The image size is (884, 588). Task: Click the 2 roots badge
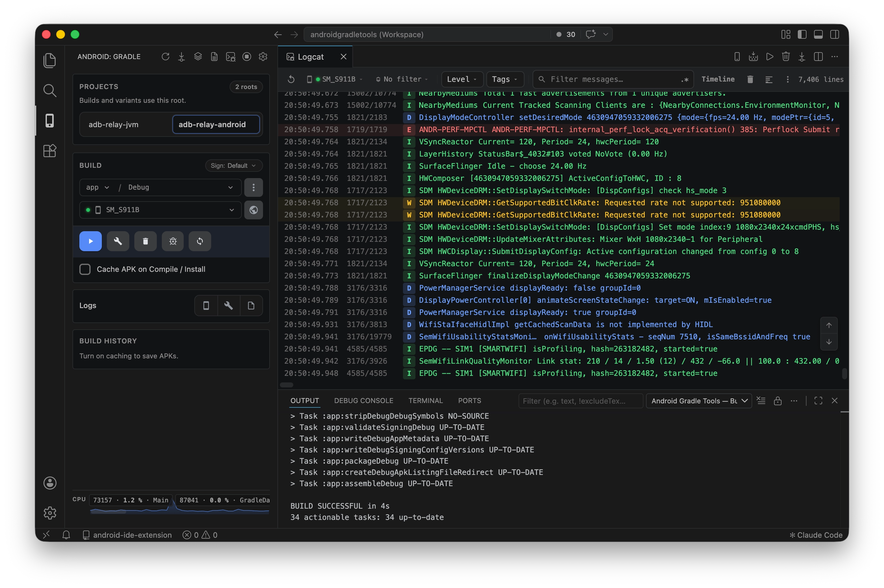tap(246, 87)
